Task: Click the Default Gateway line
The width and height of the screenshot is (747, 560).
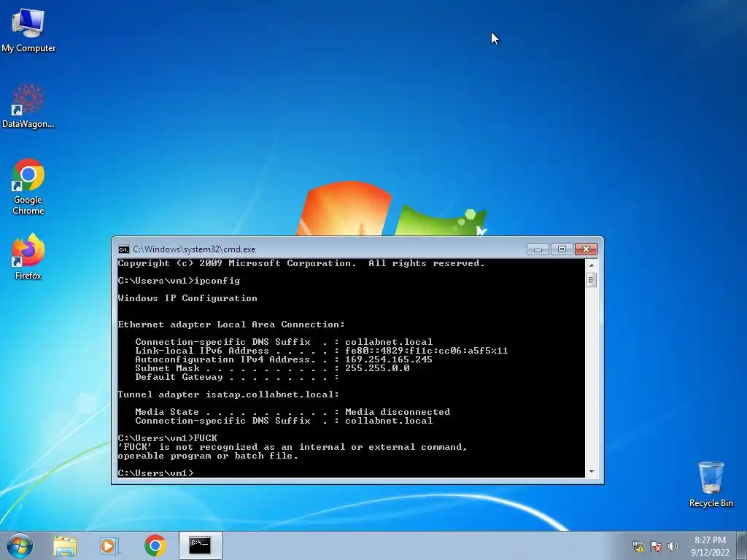Action: click(237, 377)
